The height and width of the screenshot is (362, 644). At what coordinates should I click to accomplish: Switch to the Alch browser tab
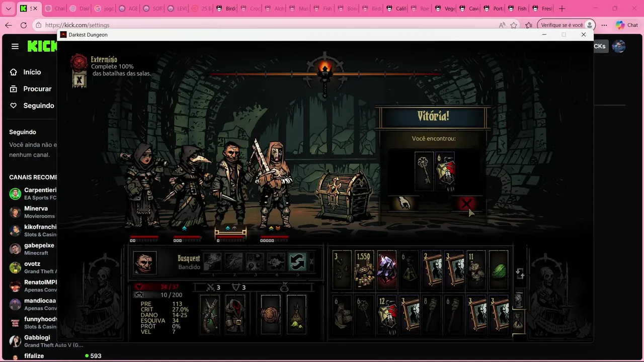273,9
